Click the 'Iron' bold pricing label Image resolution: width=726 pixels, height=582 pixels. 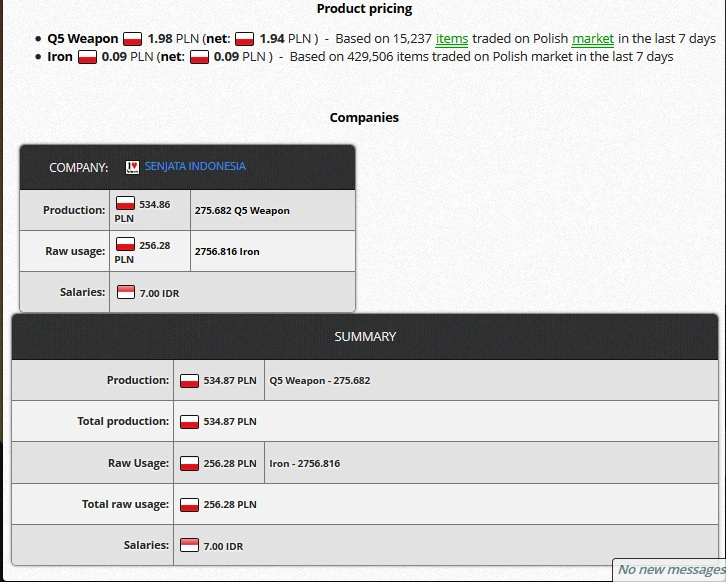(60, 57)
